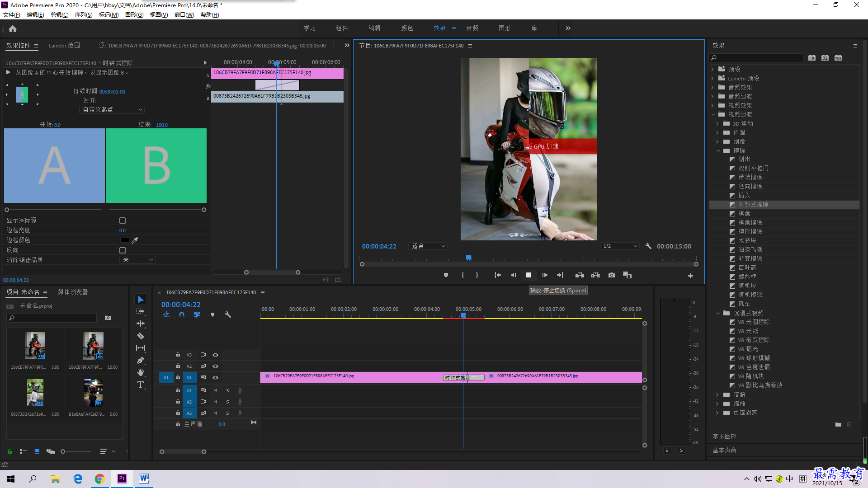The width and height of the screenshot is (868, 488).
Task: Click the transition duration value 00:00:01:00
Action: [x=112, y=92]
